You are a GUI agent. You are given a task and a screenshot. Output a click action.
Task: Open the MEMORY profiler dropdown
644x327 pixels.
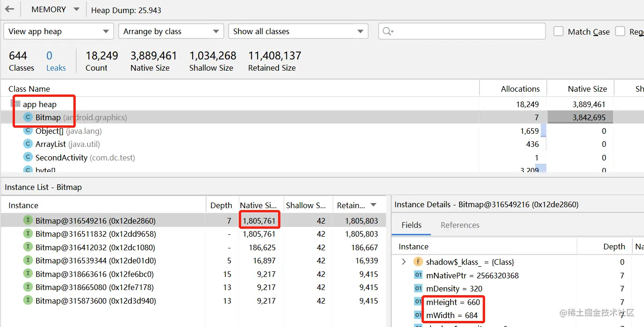pyautogui.click(x=55, y=9)
